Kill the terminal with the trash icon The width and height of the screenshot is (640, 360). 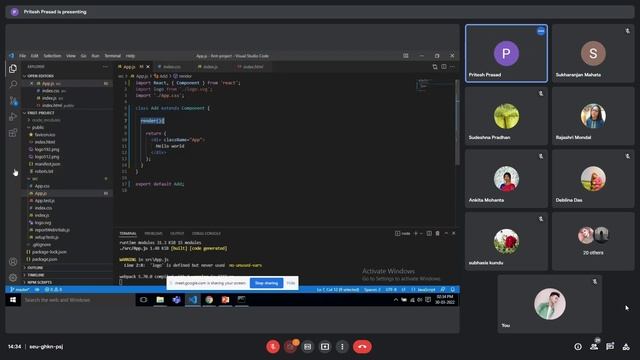click(438, 233)
